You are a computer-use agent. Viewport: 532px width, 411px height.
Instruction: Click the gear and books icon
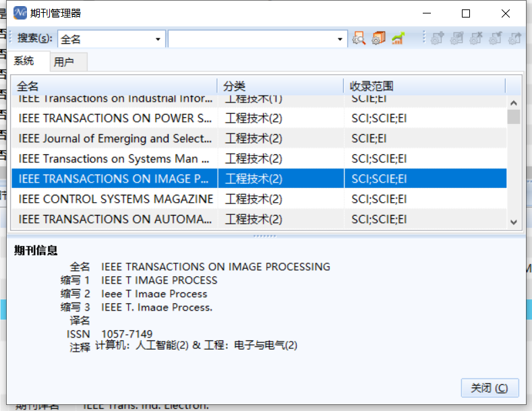[x=378, y=38]
